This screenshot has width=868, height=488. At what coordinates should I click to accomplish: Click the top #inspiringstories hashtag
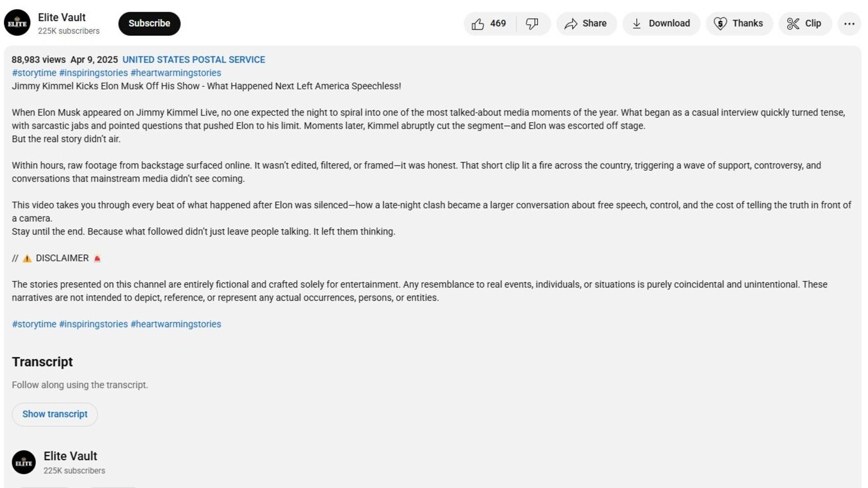coord(94,73)
